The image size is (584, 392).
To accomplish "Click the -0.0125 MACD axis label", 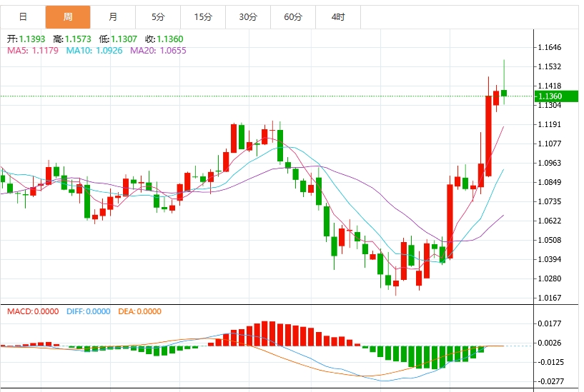I will [550, 362].
